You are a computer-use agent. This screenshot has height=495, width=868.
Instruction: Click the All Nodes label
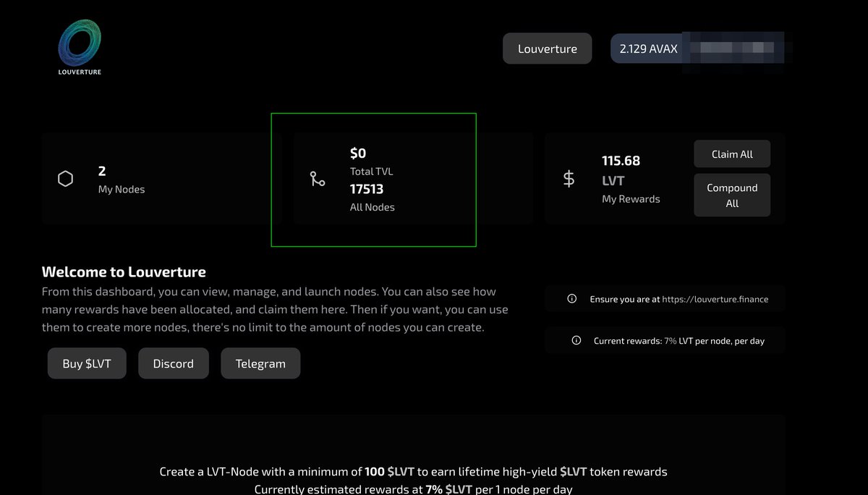click(x=373, y=207)
